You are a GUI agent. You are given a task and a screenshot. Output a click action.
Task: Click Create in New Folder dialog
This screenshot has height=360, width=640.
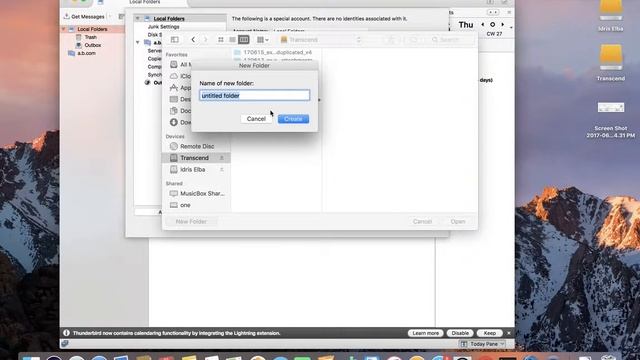(293, 119)
